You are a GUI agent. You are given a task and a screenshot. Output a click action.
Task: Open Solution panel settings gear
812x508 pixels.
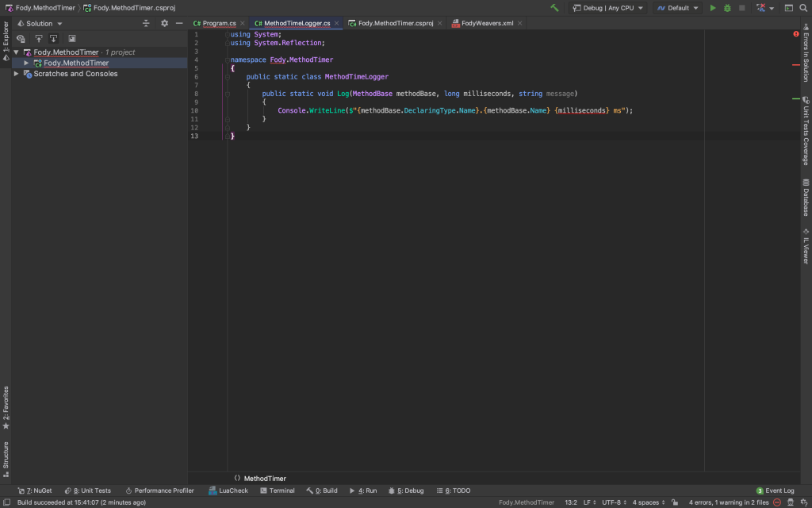coord(165,23)
